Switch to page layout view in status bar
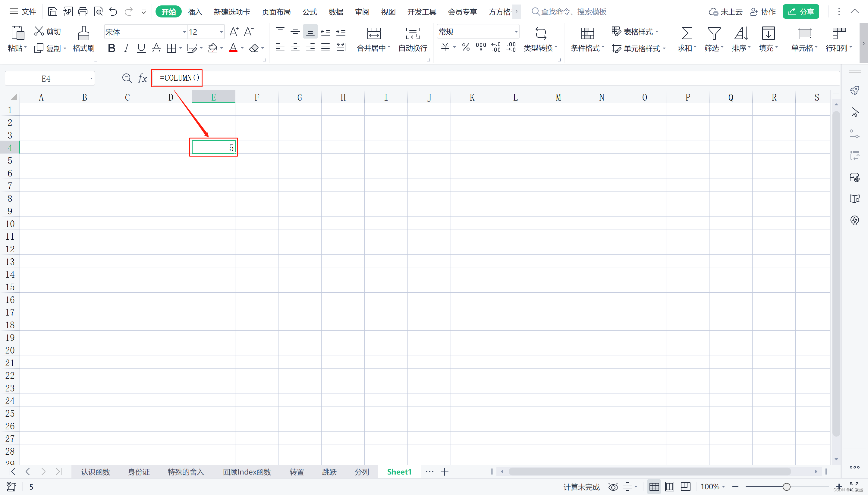 (669, 487)
